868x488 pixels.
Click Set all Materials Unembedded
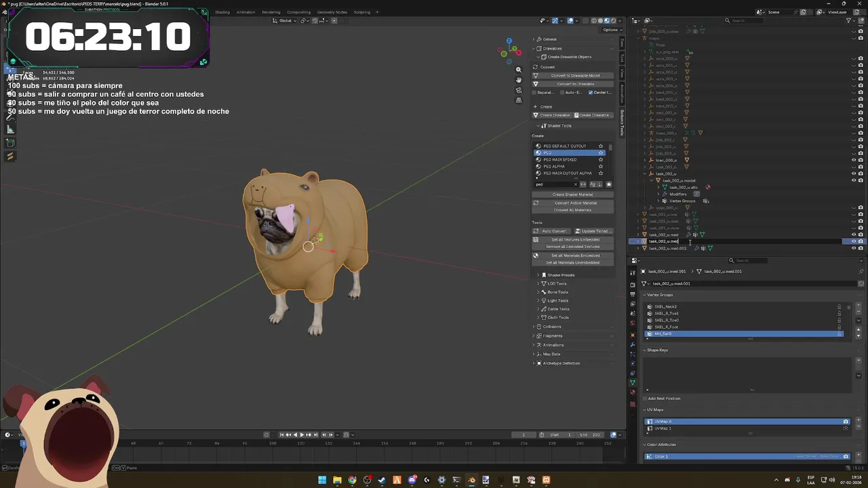coord(572,263)
